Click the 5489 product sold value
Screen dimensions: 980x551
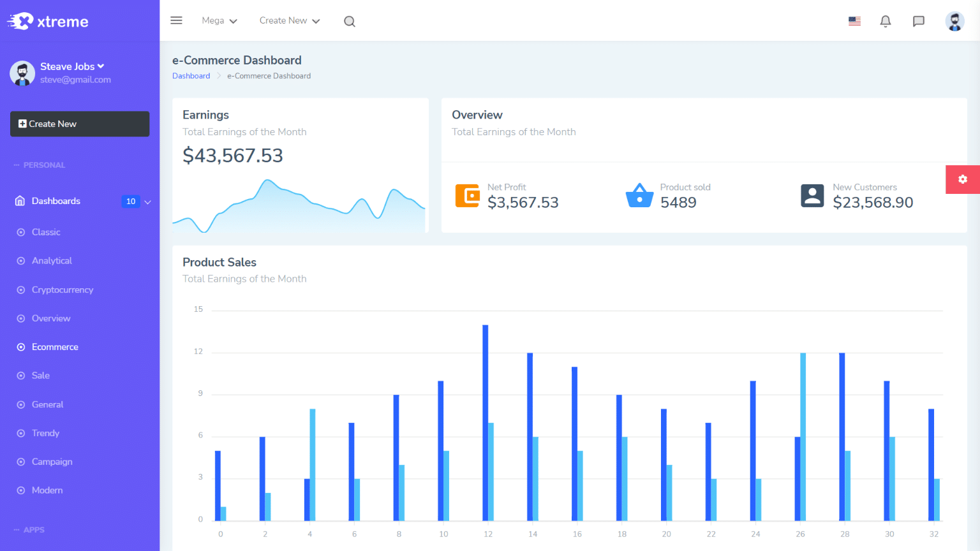(x=678, y=203)
